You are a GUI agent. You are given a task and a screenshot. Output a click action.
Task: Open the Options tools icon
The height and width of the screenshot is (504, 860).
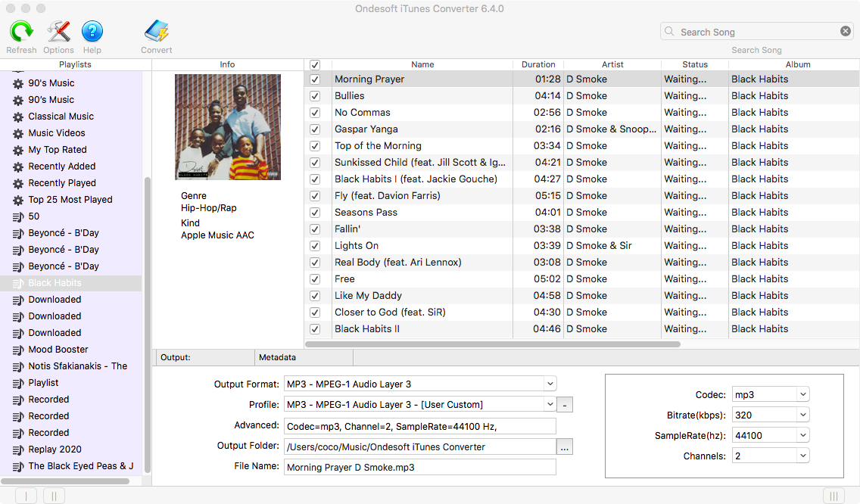coord(58,31)
